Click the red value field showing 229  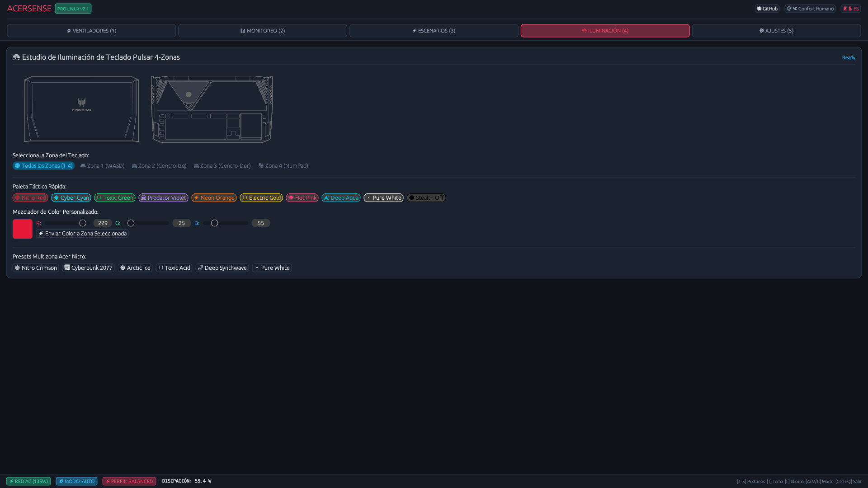(103, 223)
